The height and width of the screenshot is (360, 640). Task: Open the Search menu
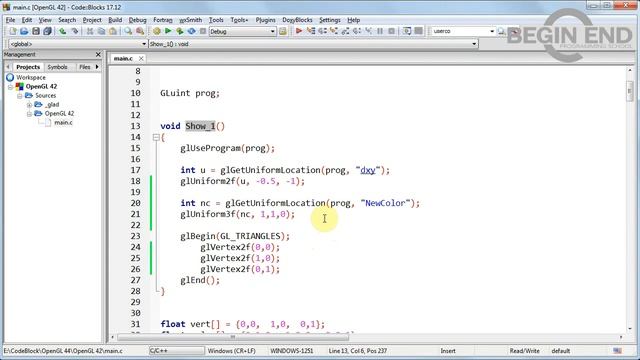(x=67, y=20)
